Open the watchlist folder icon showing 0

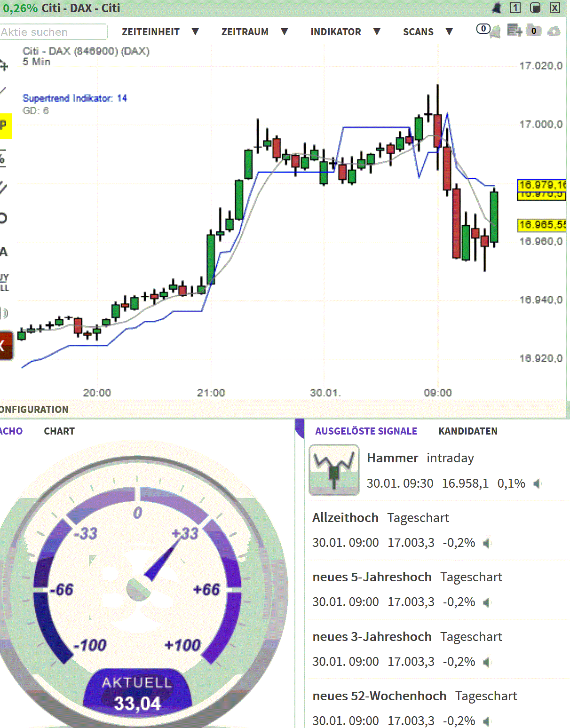(x=534, y=31)
